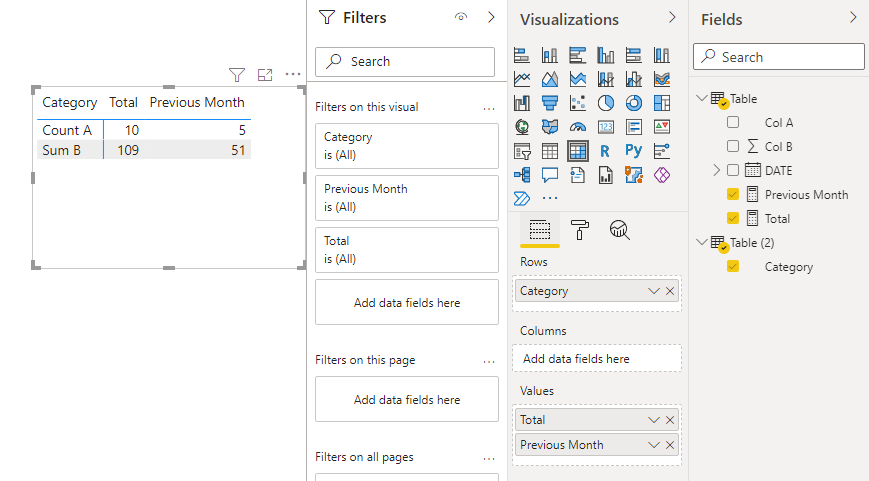
Task: Select the Python visual
Action: point(633,151)
